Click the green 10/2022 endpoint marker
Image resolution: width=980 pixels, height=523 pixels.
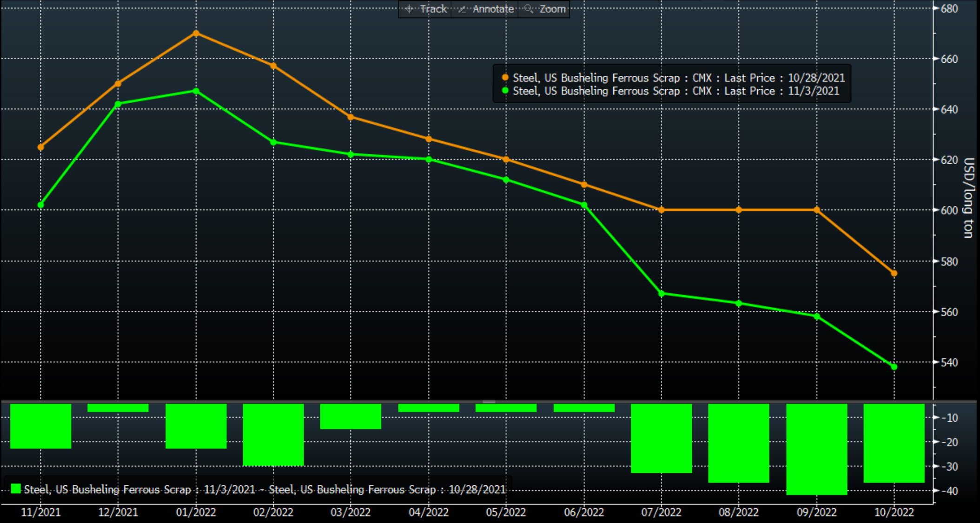coord(894,367)
